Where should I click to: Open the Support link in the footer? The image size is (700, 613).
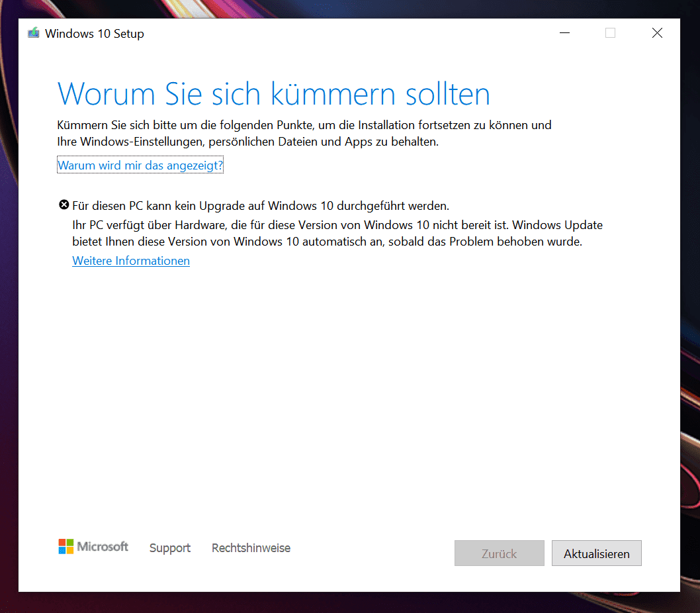point(170,548)
